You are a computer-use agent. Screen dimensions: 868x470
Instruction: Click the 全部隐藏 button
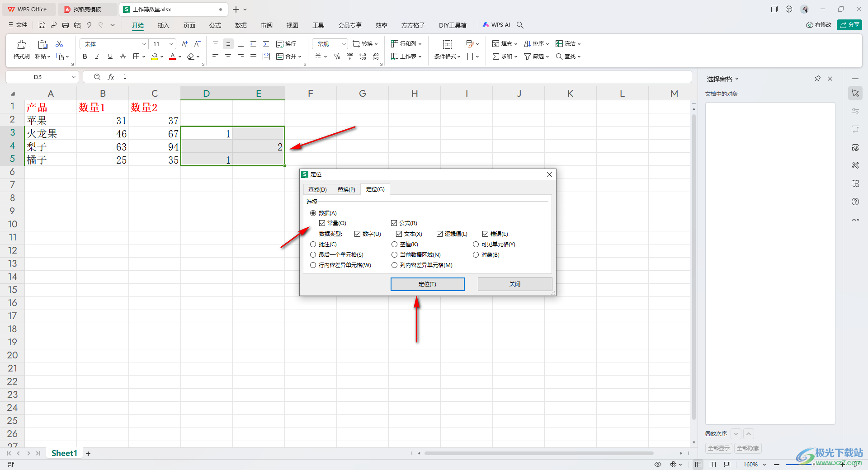(x=748, y=448)
